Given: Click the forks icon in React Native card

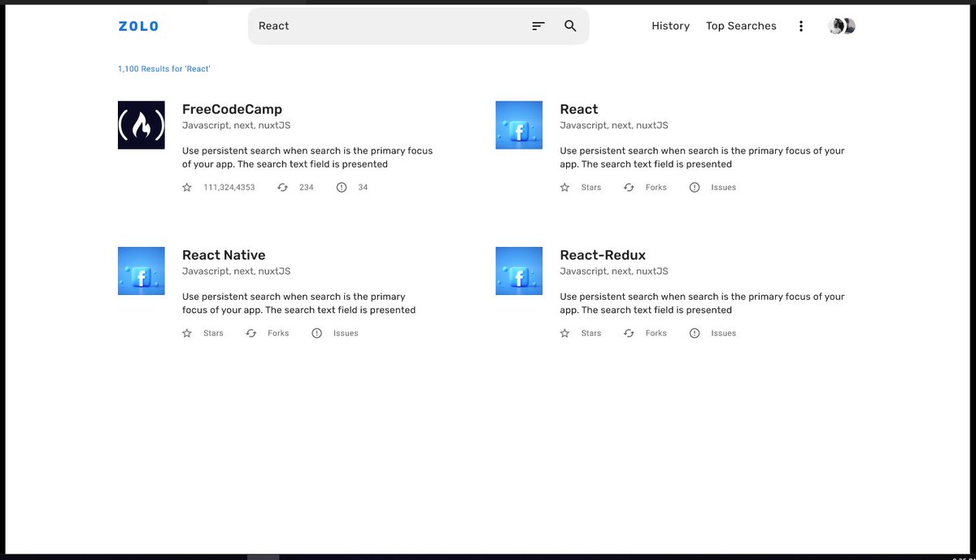Looking at the screenshot, I should (251, 333).
